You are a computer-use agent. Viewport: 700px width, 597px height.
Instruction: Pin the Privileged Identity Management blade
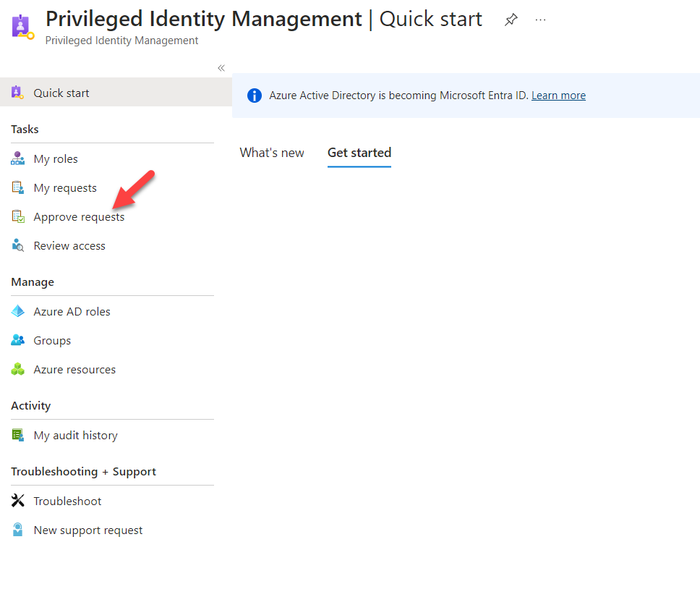pos(511,20)
